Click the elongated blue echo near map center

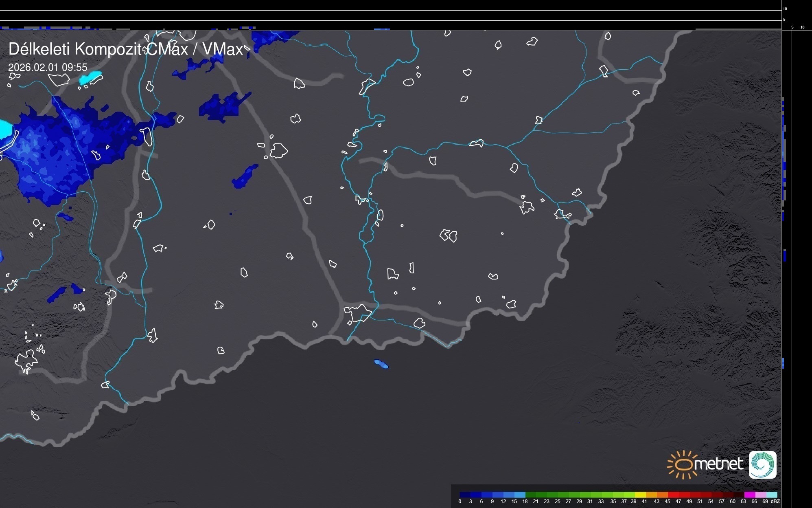coord(245,176)
